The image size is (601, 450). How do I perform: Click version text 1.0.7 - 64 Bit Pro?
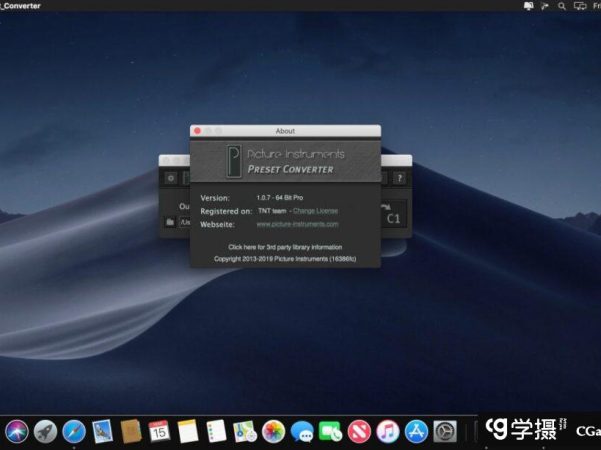coord(280,198)
